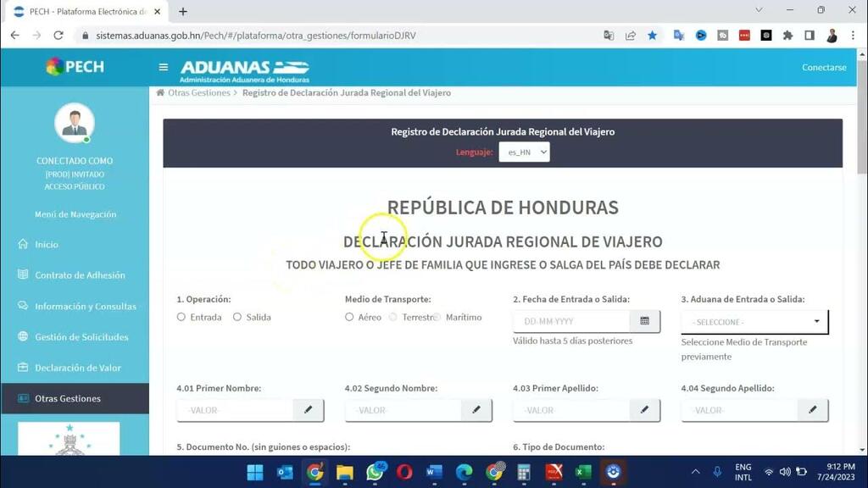Click the pencil icon for Primer Apellido
Viewport: 868px width, 488px height.
click(x=644, y=410)
